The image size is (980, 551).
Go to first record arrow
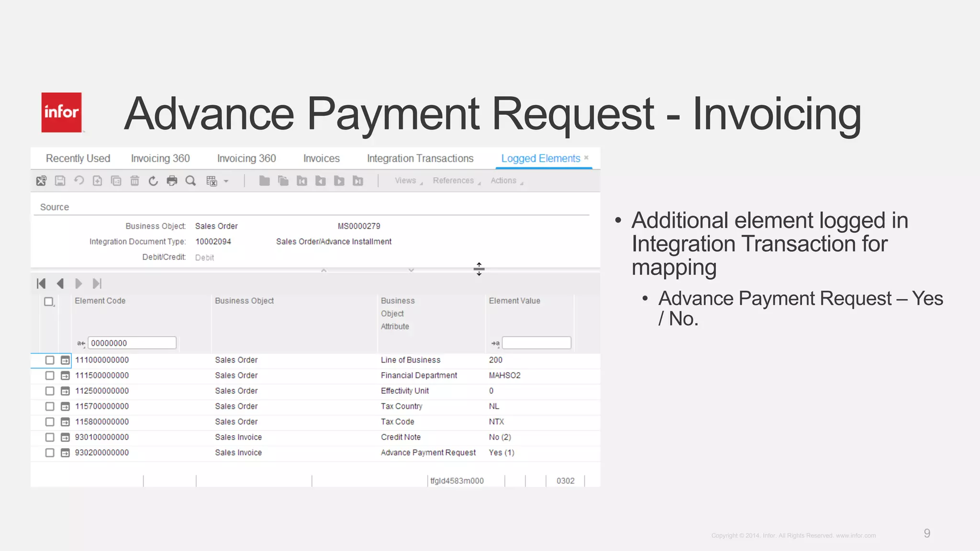pos(41,284)
